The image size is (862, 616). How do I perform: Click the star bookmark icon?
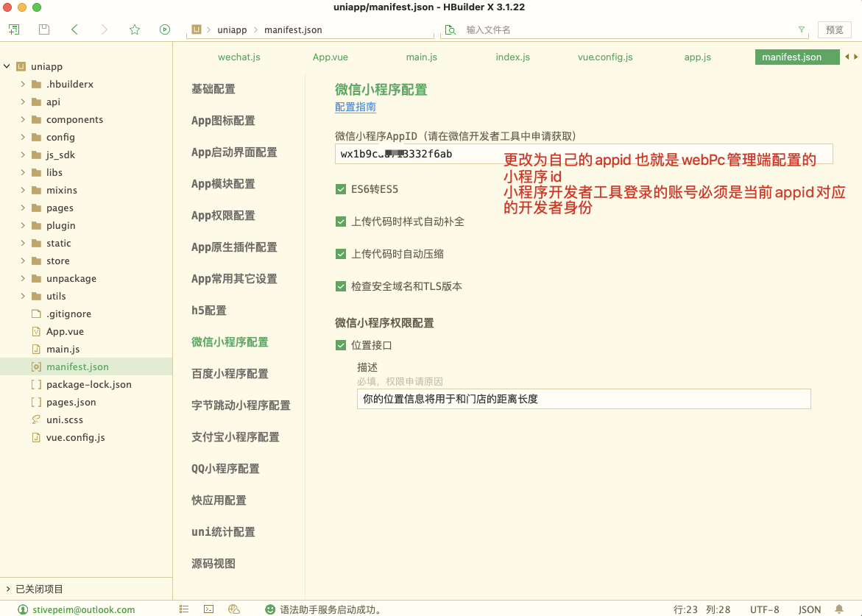135,29
